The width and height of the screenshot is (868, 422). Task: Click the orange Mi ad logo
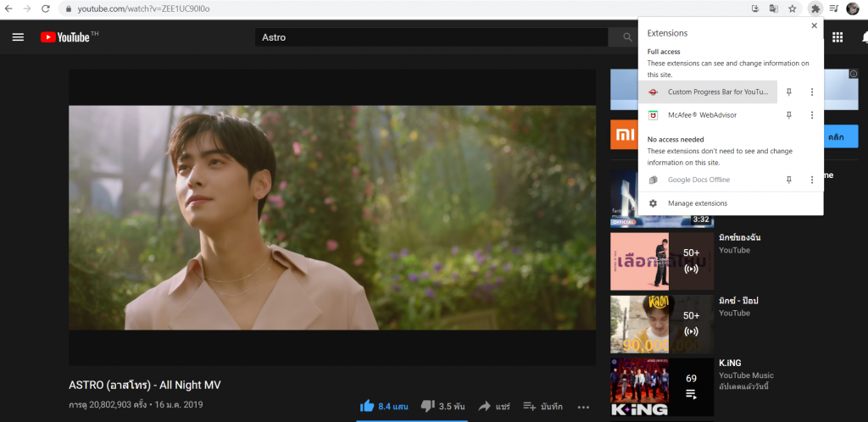624,135
